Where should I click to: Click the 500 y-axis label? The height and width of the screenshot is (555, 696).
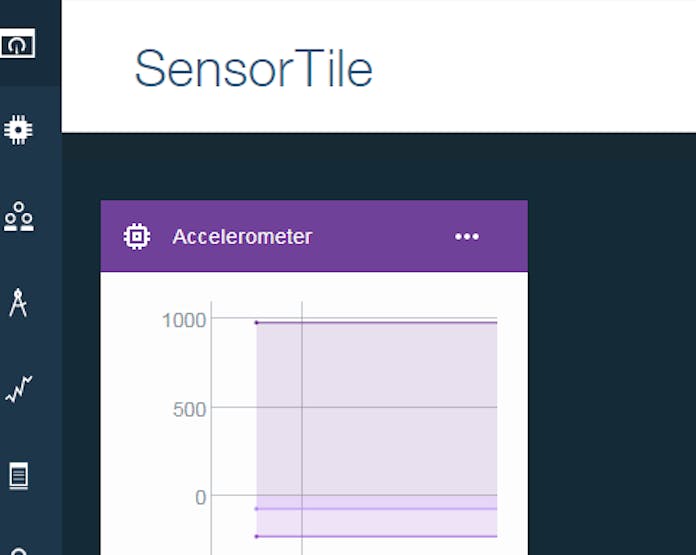click(x=190, y=409)
